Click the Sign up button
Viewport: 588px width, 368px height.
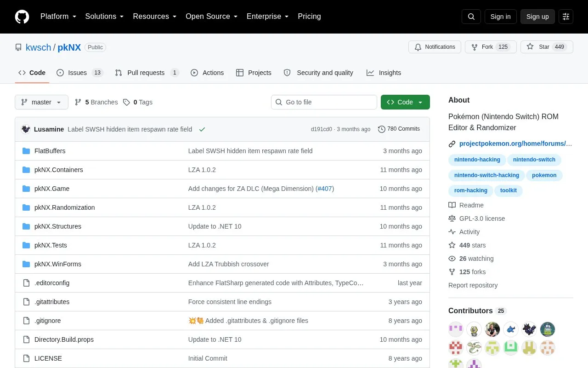coord(537,17)
